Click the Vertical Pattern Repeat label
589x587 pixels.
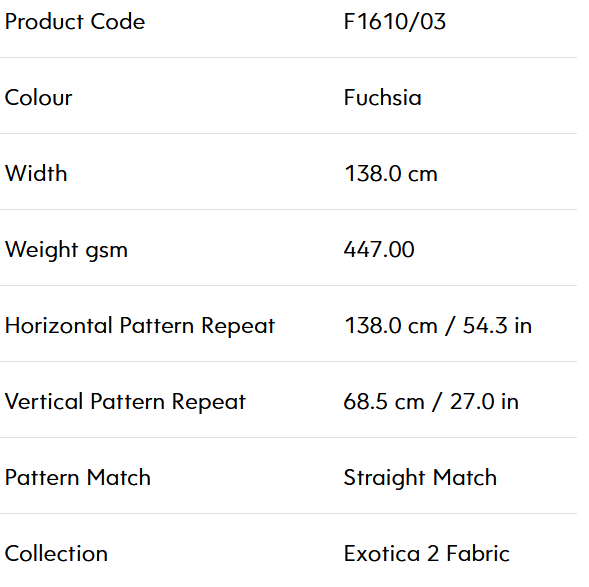click(125, 402)
